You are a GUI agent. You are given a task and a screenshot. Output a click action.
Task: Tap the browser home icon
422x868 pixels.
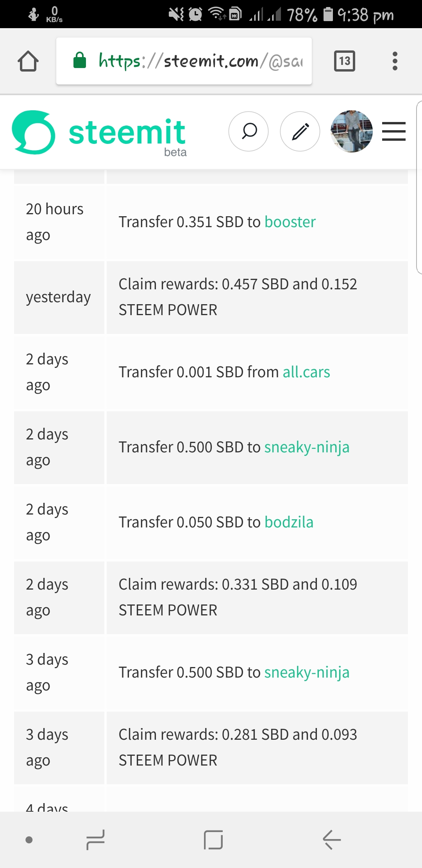click(28, 61)
